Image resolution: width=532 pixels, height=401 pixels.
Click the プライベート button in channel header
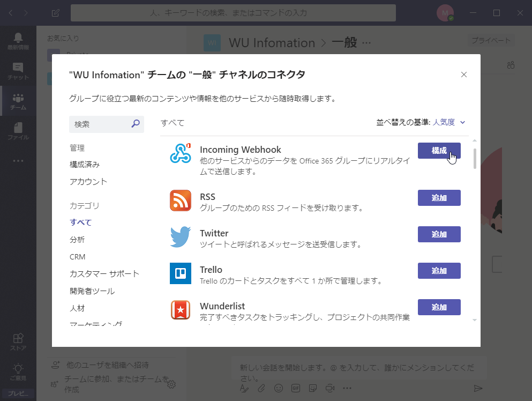click(491, 40)
